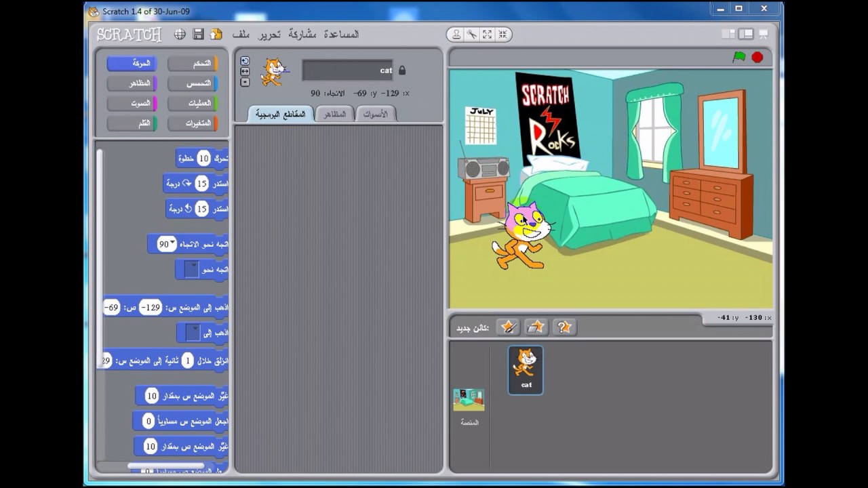Image resolution: width=868 pixels, height=488 pixels.
Task: Click the sprite name field showing cat
Action: pyautogui.click(x=349, y=70)
